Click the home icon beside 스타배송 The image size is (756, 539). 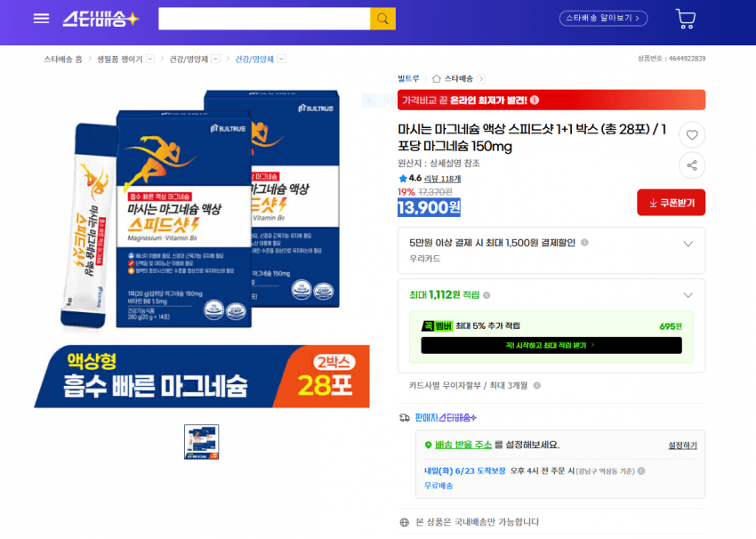[x=437, y=78]
